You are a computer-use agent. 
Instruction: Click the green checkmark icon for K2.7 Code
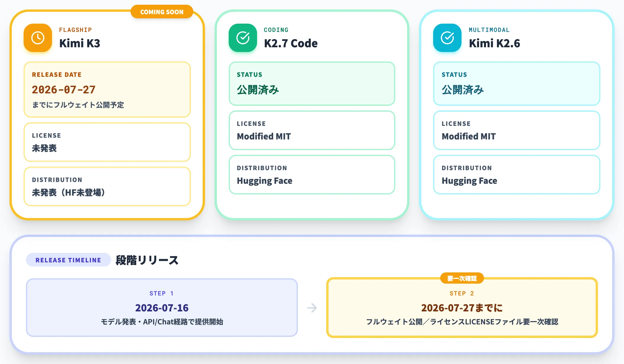click(243, 38)
